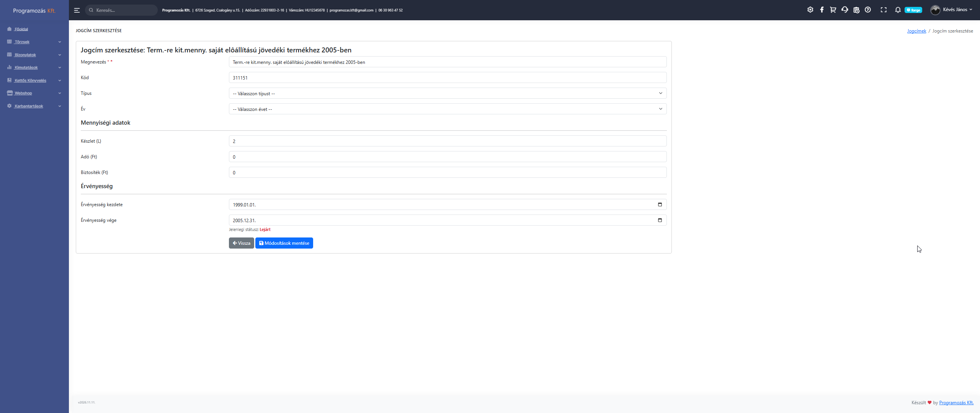980x413 pixels.
Task: Open the Típus dropdown
Action: [x=448, y=93]
